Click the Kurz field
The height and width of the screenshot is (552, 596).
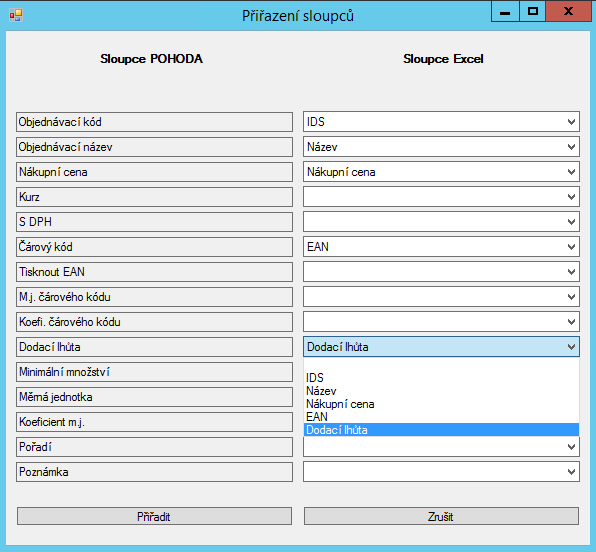[x=154, y=197]
